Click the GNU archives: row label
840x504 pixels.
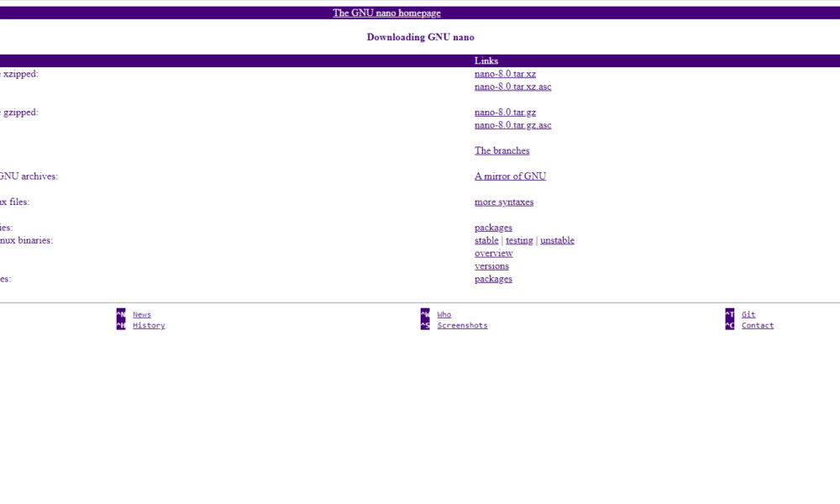(29, 176)
